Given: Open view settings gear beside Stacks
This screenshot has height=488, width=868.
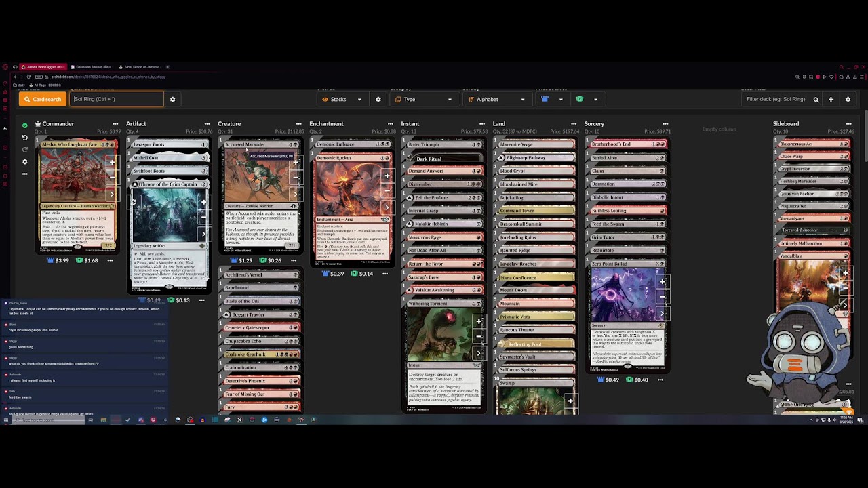Looking at the screenshot, I should pyautogui.click(x=378, y=99).
